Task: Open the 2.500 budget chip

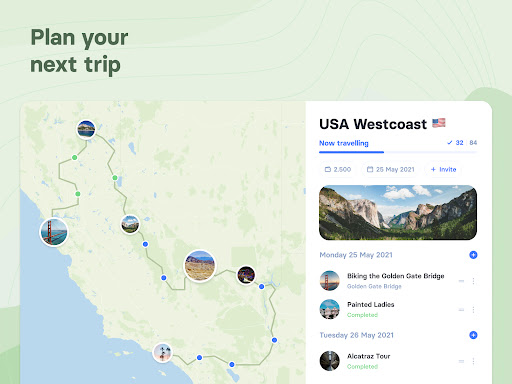Action: pos(338,169)
